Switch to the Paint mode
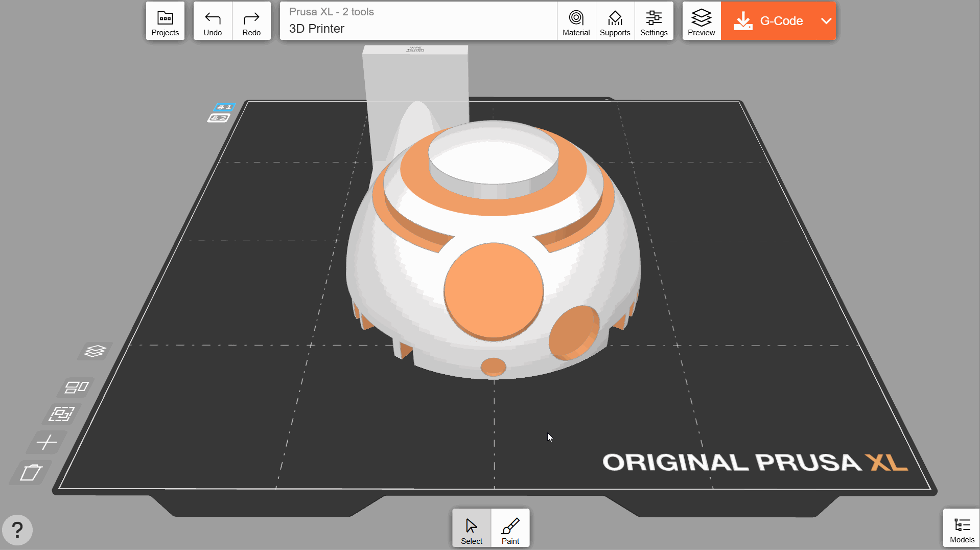Screen dimensions: 980x550 coord(510,529)
